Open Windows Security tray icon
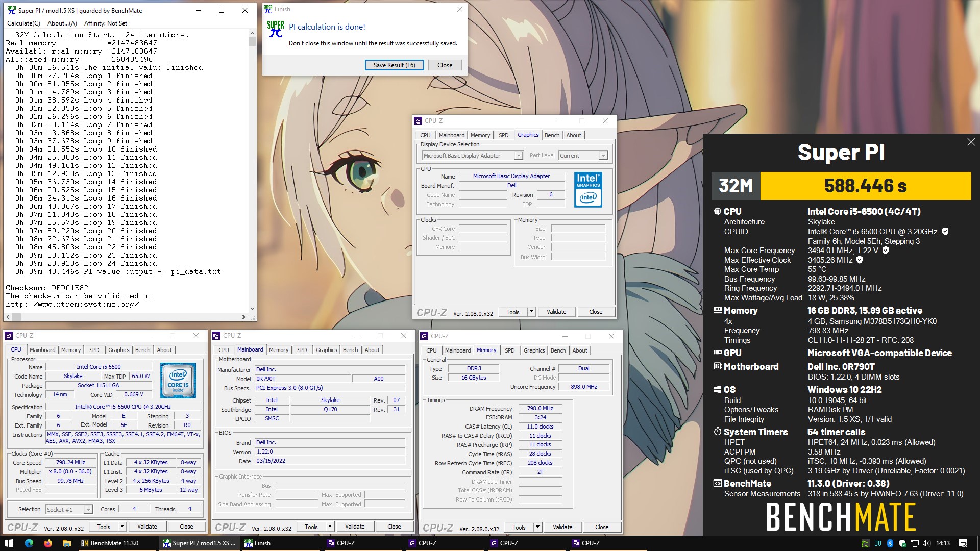Viewport: 980px width, 551px height. [x=902, y=543]
